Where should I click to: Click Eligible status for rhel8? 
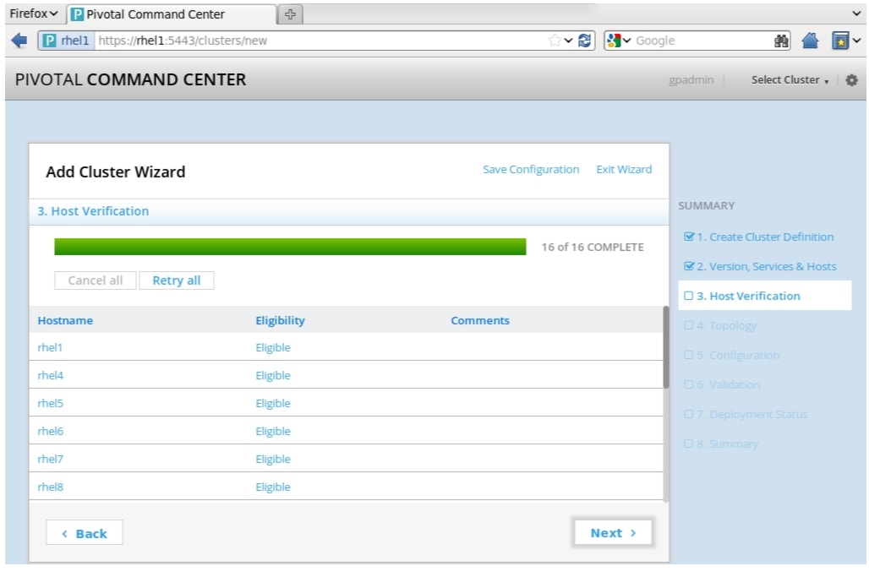click(x=273, y=487)
